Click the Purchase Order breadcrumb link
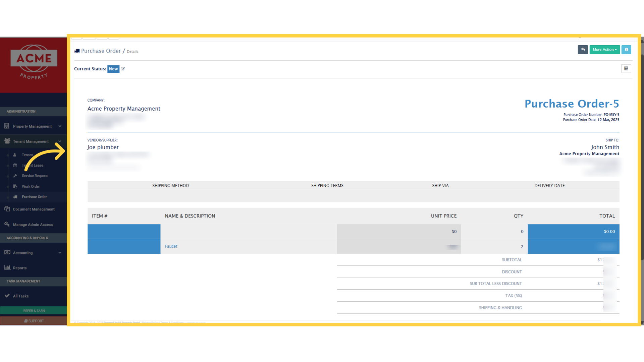The image size is (644, 362). pos(101,51)
